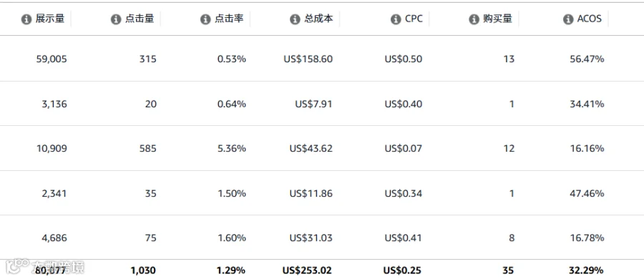This screenshot has height=279, width=644.
Task: Show info icon for CPC column
Action: [x=396, y=19]
